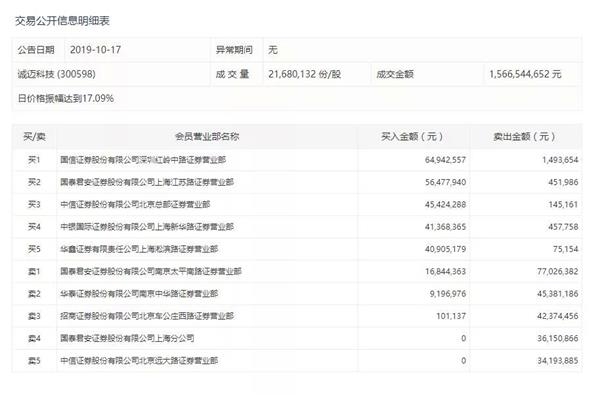Select the 卖4 row label
Screen dimensions: 600x395
34,338
